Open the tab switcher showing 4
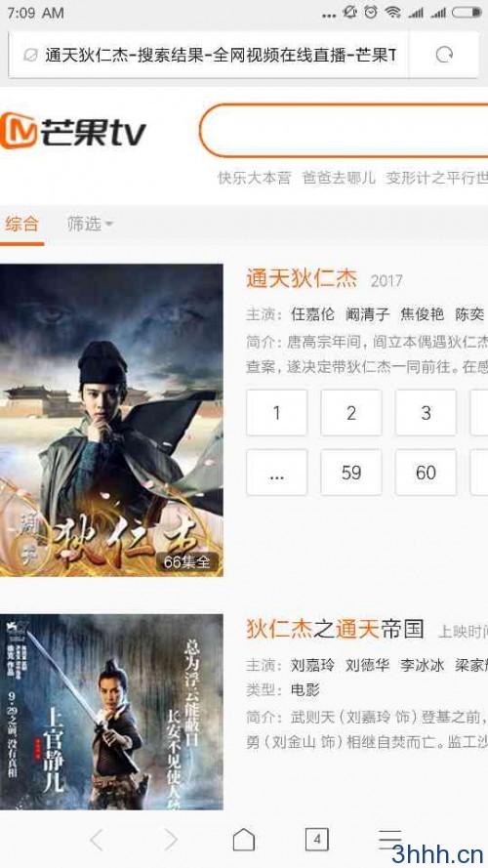Viewport: 488px width, 868px height. [316, 840]
